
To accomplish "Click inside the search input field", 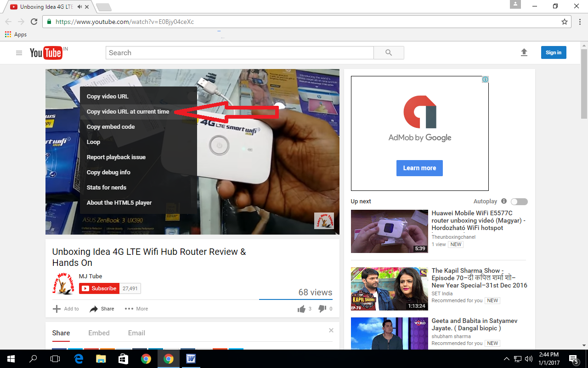I will tap(239, 52).
